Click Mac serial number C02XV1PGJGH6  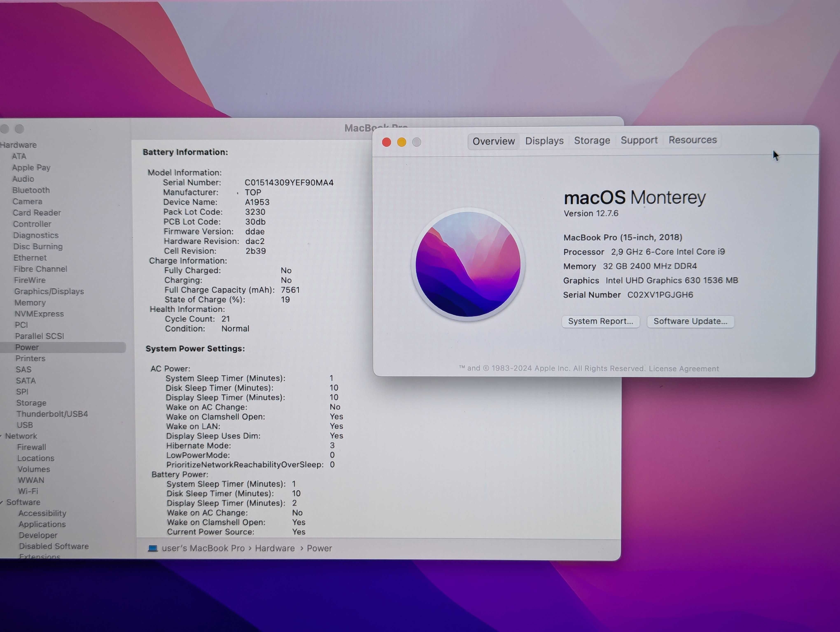coord(660,295)
